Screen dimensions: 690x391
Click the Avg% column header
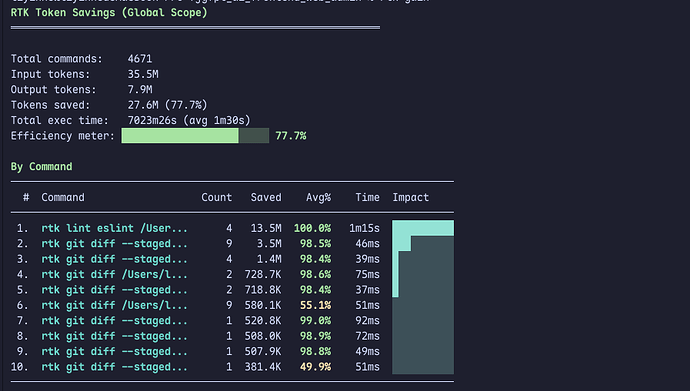[x=318, y=197]
